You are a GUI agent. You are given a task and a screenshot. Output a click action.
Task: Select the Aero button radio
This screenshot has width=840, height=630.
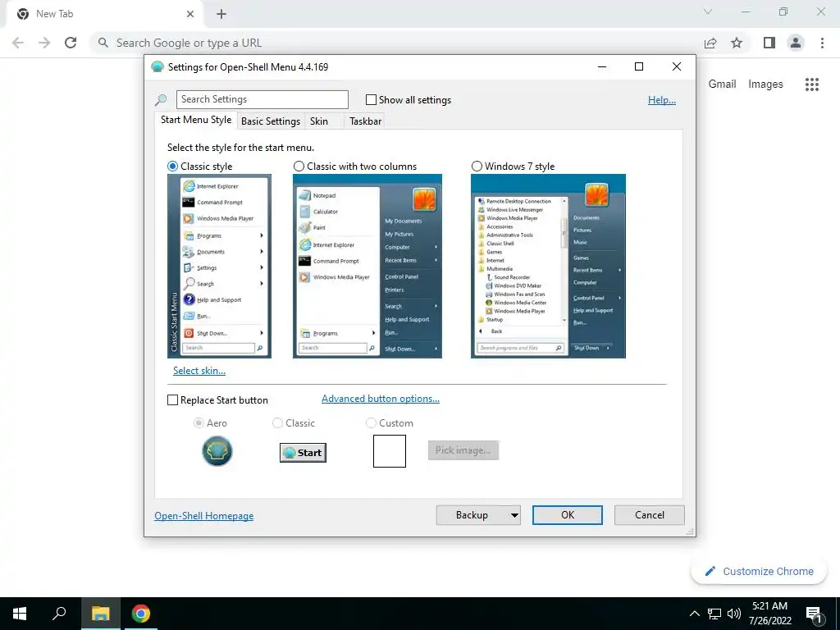pos(199,423)
